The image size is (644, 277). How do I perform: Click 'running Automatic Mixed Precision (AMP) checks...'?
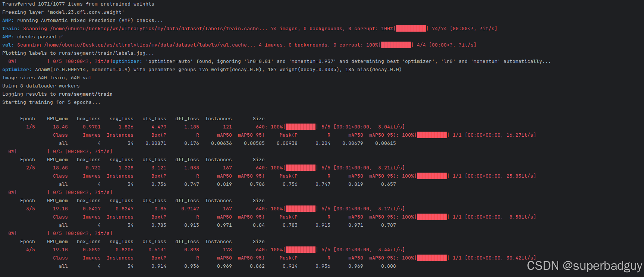pyautogui.click(x=90, y=20)
